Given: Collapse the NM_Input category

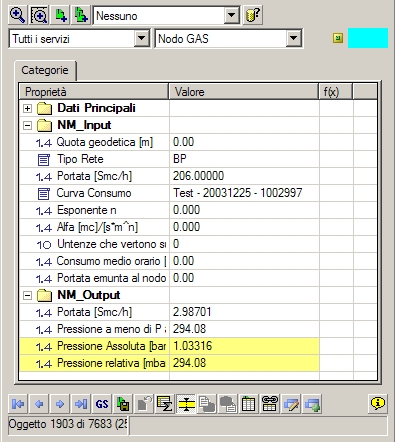Looking at the screenshot, I should (28, 125).
